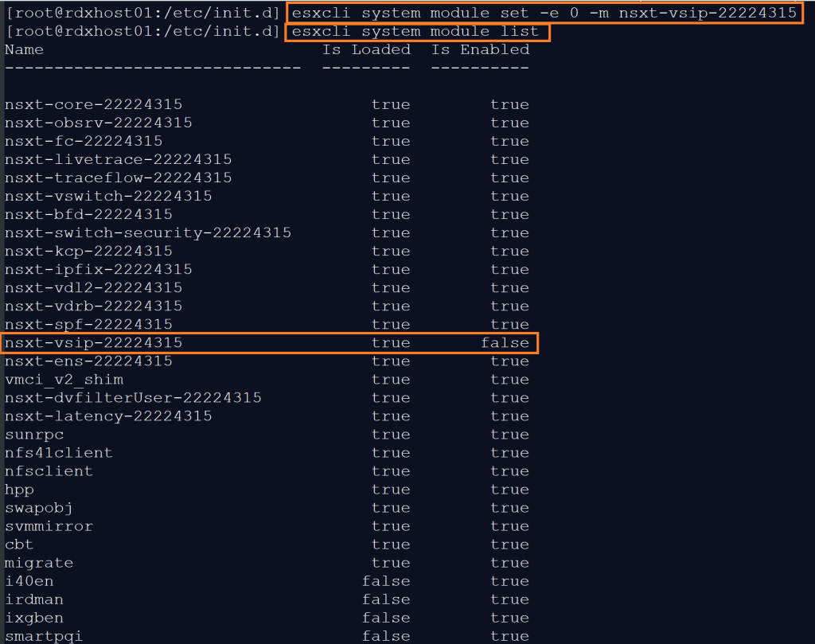
Task: Click the Is Loaded column header
Action: (366, 49)
